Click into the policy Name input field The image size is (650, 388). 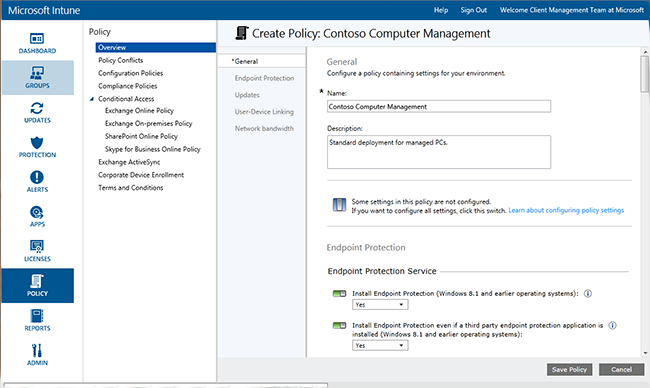(x=439, y=107)
